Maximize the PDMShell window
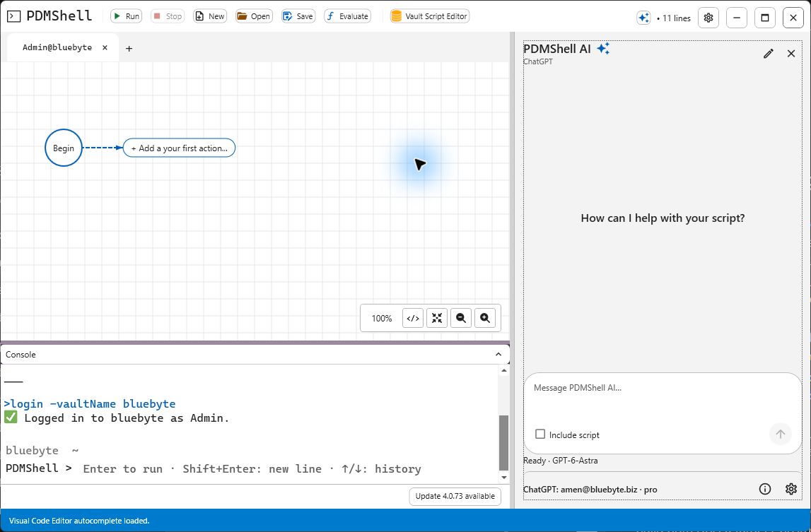 click(x=765, y=18)
